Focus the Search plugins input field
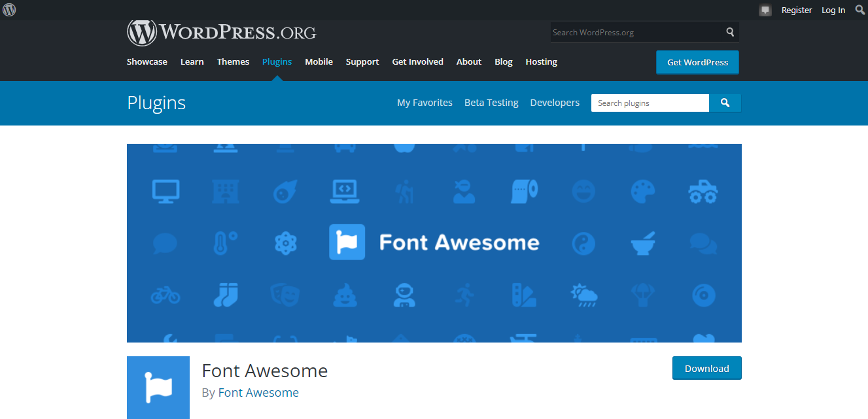The image size is (868, 419). (x=650, y=103)
